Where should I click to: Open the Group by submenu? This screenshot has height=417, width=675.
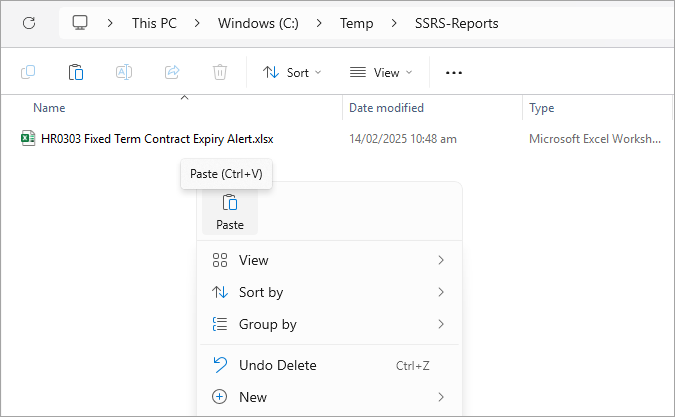pyautogui.click(x=328, y=324)
